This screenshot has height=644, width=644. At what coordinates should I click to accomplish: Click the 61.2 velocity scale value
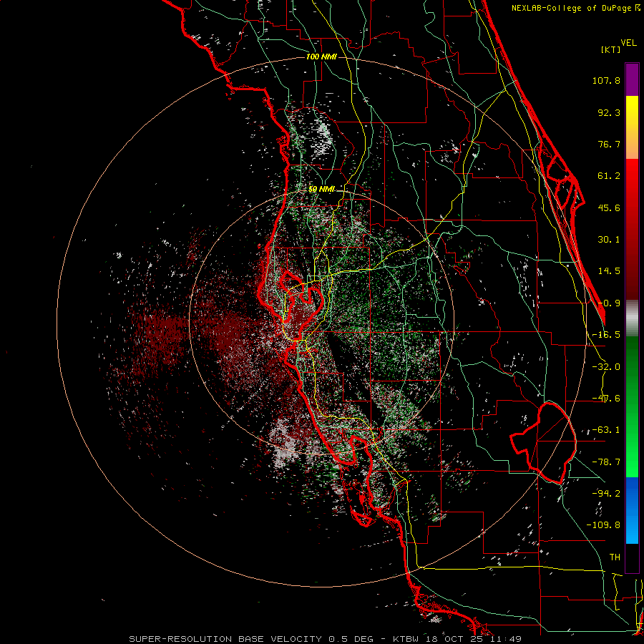609,176
